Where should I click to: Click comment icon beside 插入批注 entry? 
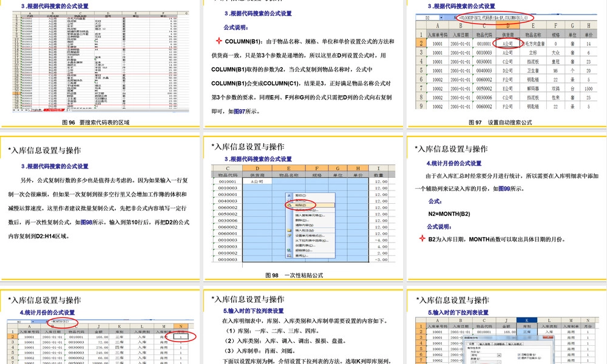click(x=289, y=230)
